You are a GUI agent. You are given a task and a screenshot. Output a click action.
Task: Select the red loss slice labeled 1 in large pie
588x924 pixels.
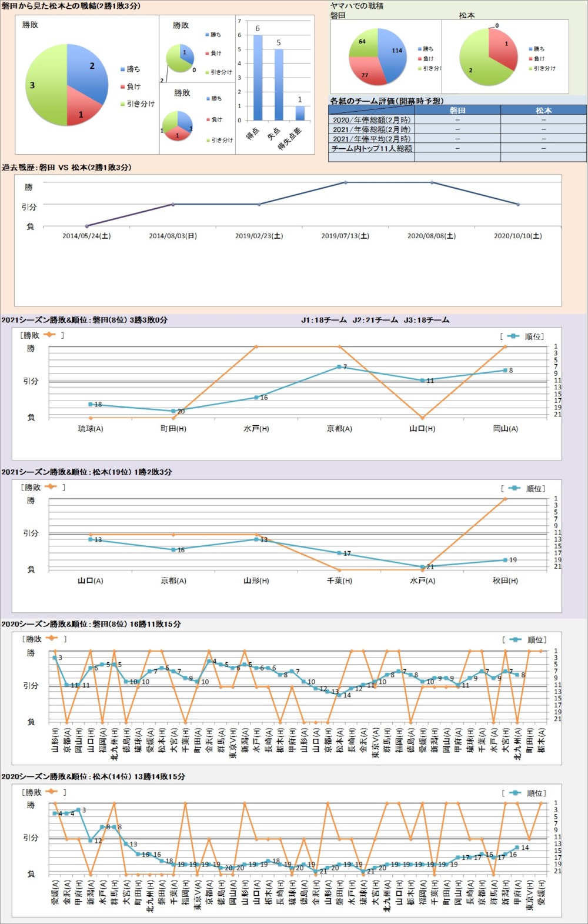tap(81, 110)
